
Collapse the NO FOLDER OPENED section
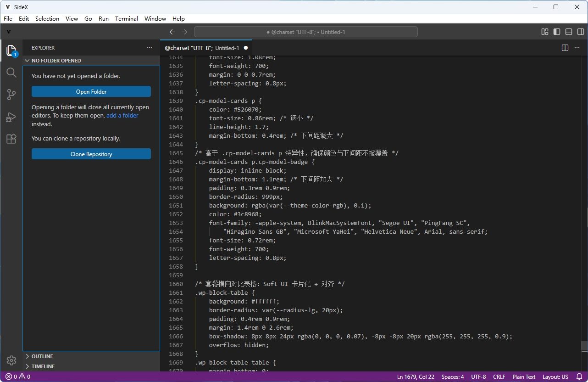click(x=91, y=61)
